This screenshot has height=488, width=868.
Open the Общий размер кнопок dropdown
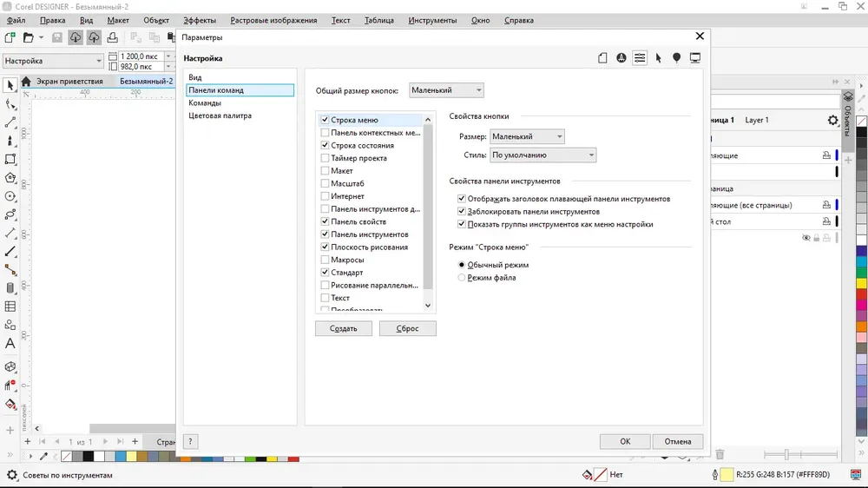[x=446, y=90]
